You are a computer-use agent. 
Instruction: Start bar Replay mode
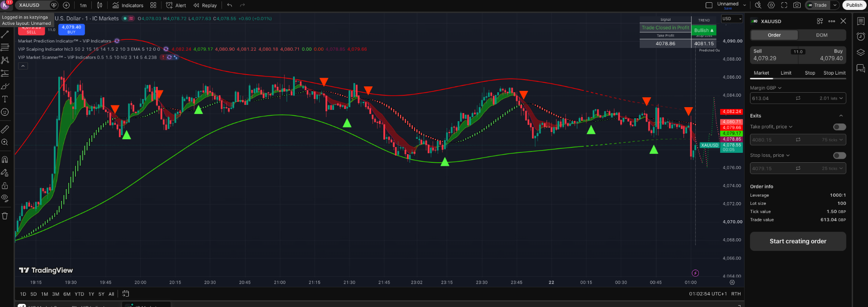205,5
